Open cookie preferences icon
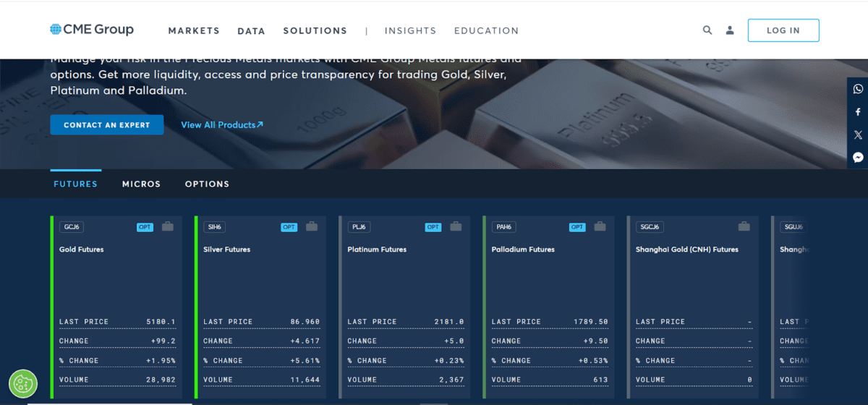The image size is (868, 405). point(23,383)
